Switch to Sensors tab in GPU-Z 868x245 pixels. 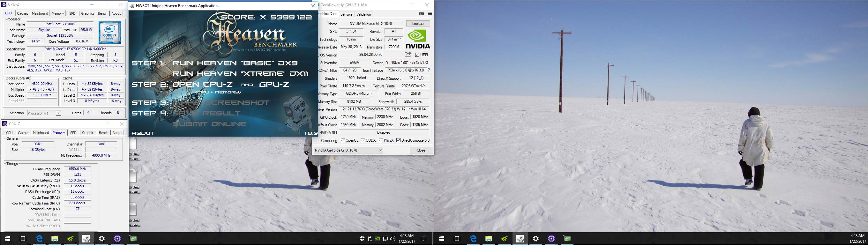(x=346, y=14)
